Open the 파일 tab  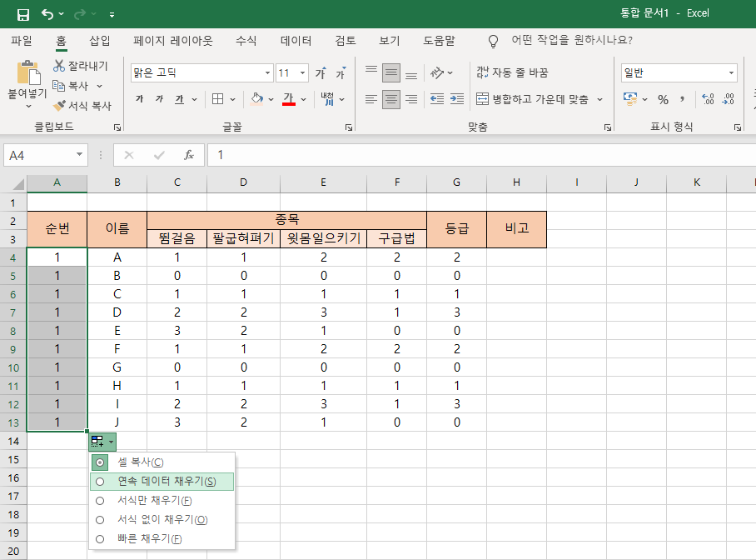tap(22, 41)
